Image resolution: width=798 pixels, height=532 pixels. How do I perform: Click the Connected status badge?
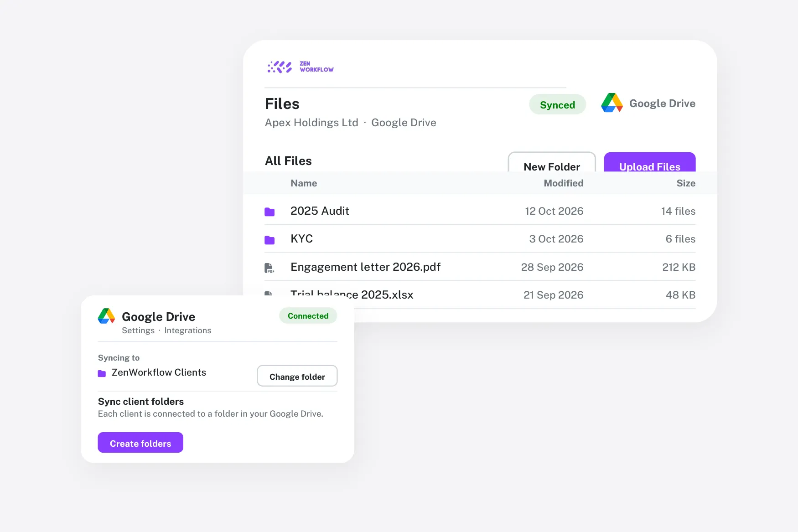pyautogui.click(x=308, y=315)
